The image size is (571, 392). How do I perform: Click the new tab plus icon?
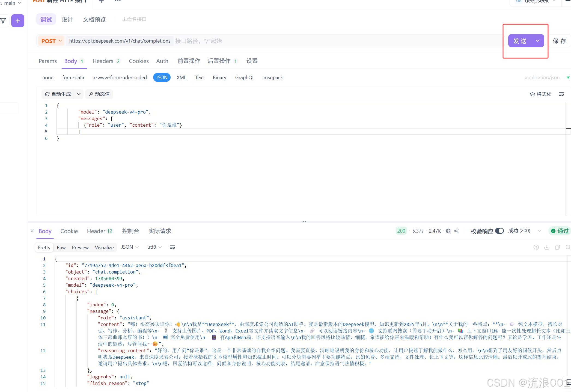pyautogui.click(x=101, y=1)
